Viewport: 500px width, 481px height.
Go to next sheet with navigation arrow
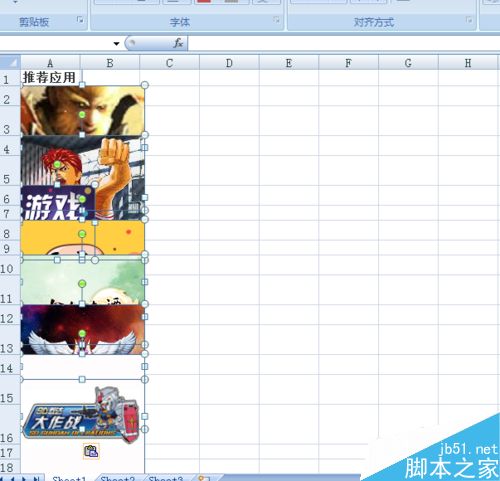click(24, 478)
